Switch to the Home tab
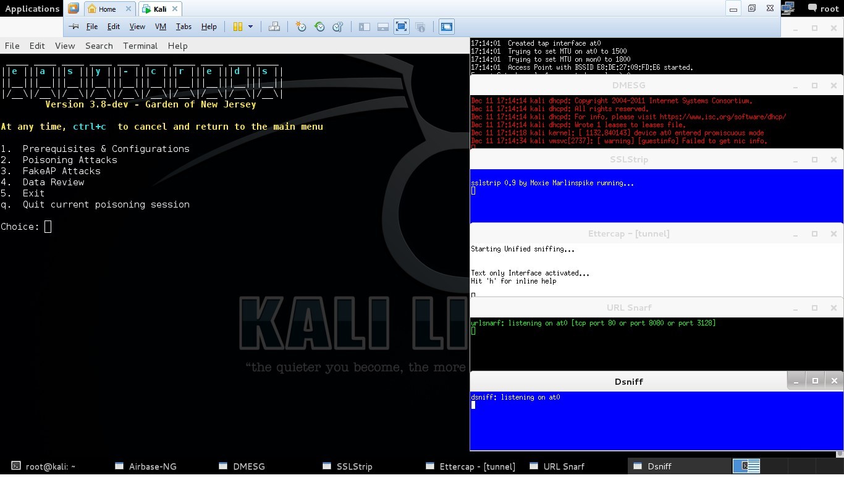The height and width of the screenshot is (504, 844). point(109,9)
